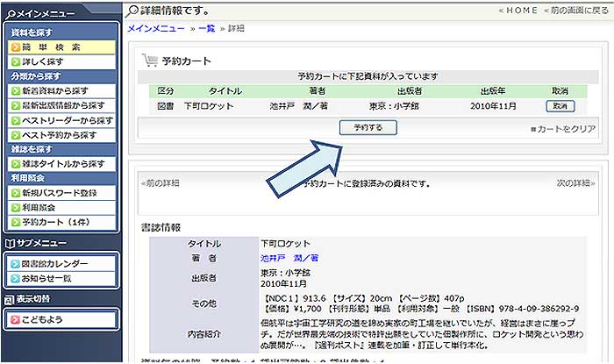Open ベスト予約から探す menu item
Screen dimensions: 614x364
[61, 135]
